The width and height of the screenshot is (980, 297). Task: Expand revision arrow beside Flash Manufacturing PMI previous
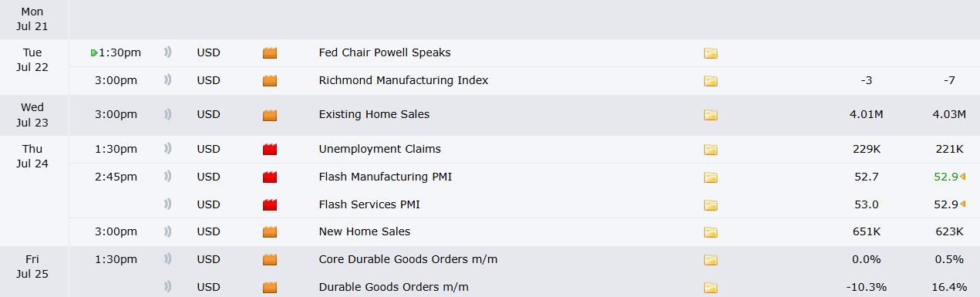pos(963,177)
